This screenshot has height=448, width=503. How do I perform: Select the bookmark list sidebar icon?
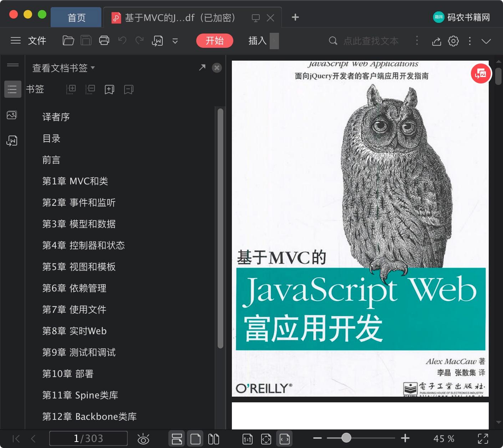click(12, 89)
